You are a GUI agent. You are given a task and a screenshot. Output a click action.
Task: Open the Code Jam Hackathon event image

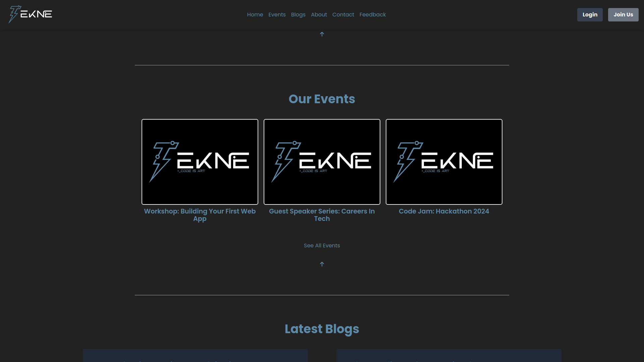[x=444, y=162]
